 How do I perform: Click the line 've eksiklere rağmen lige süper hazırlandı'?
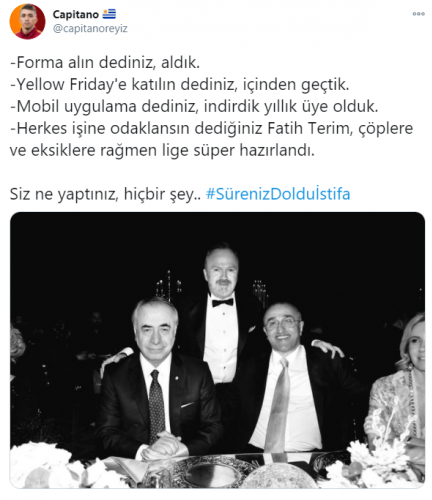click(162, 150)
